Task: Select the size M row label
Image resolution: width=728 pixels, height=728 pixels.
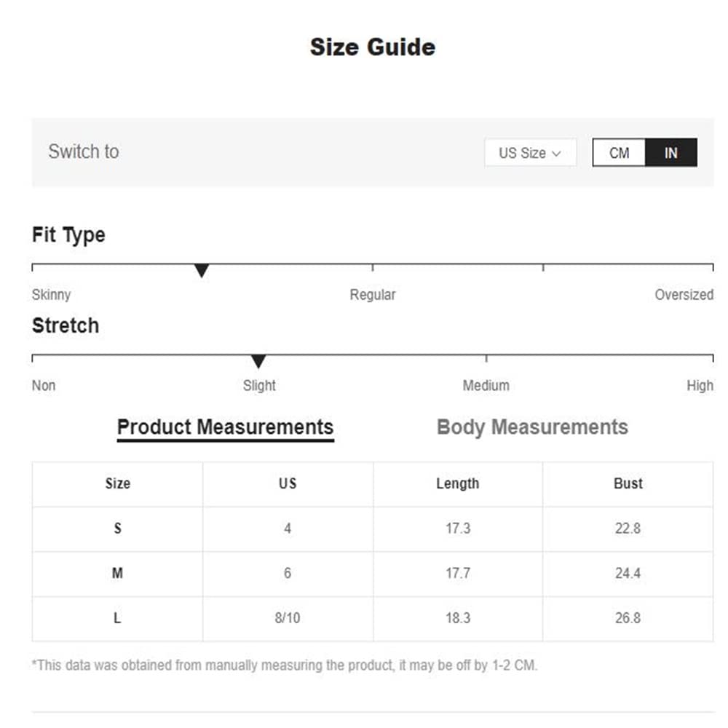Action: [117, 574]
